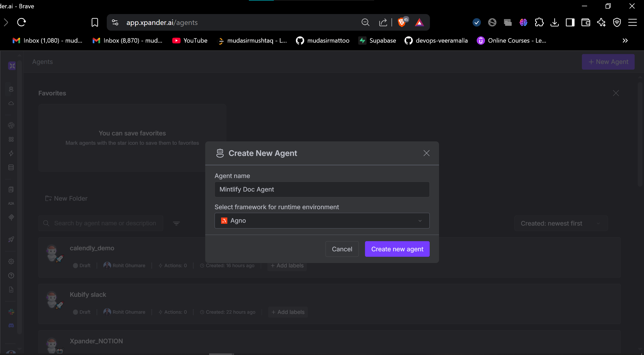The width and height of the screenshot is (644, 355).
Task: Click the zoom level magnifier icon
Action: tap(365, 23)
